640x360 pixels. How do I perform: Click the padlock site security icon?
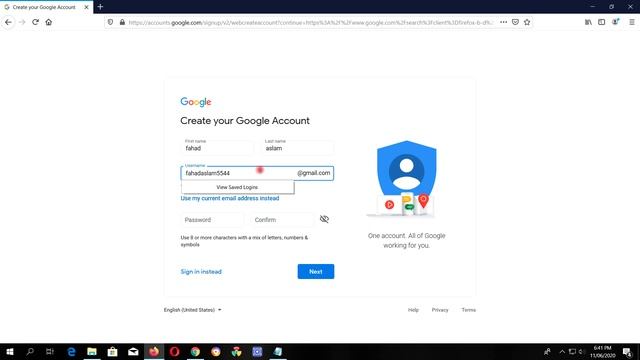coord(122,22)
